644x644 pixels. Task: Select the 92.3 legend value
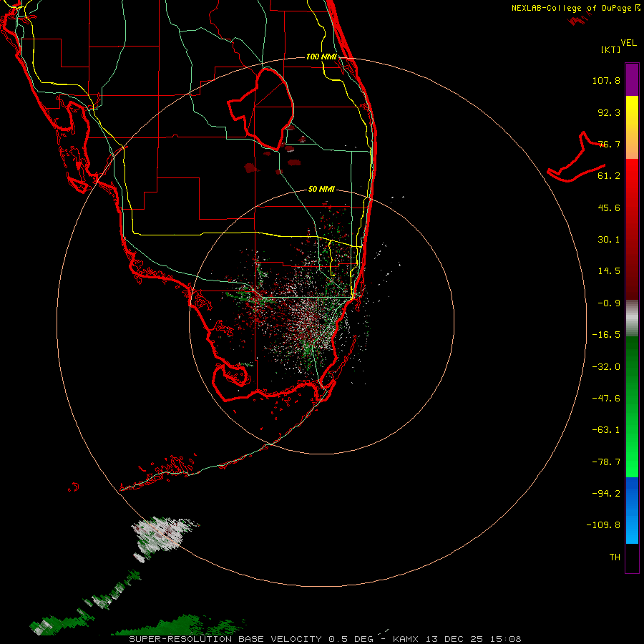click(x=609, y=112)
